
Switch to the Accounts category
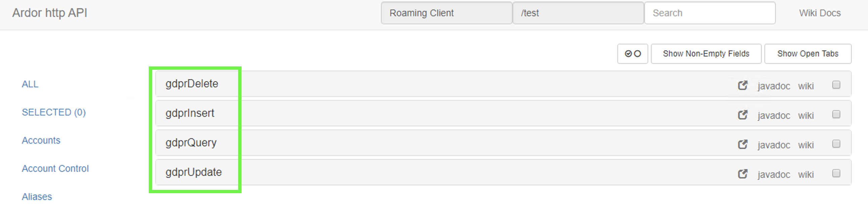[41, 140]
